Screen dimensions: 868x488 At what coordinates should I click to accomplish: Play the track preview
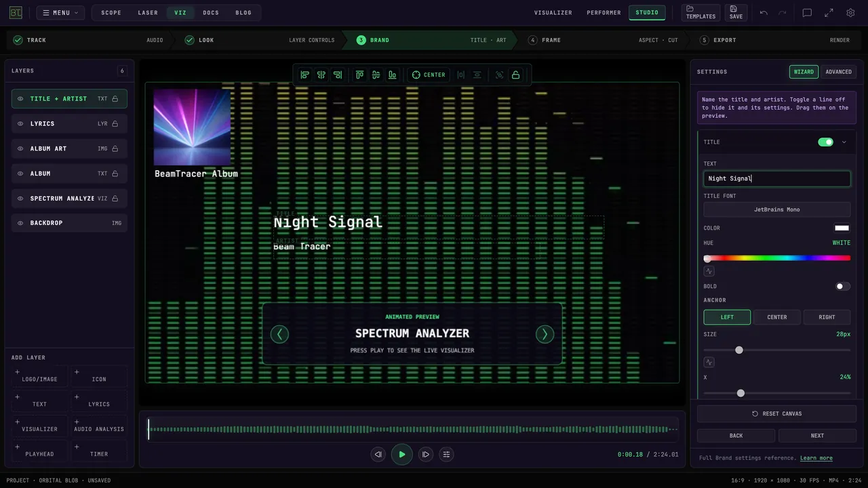point(402,454)
